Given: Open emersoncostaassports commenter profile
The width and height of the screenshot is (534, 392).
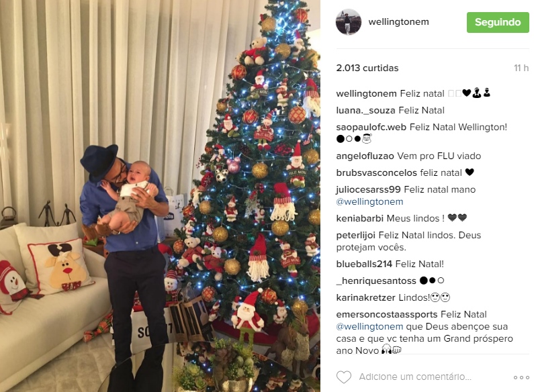Looking at the screenshot, I should click(386, 314).
